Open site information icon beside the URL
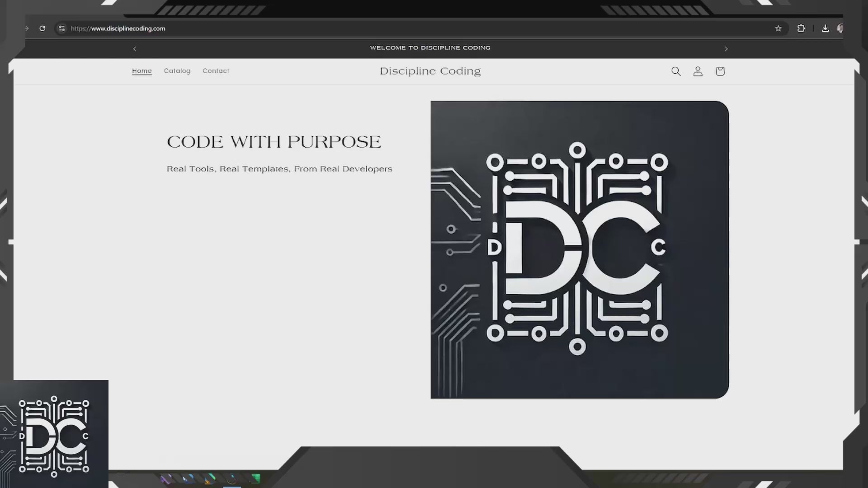Image resolution: width=868 pixels, height=488 pixels. click(61, 28)
